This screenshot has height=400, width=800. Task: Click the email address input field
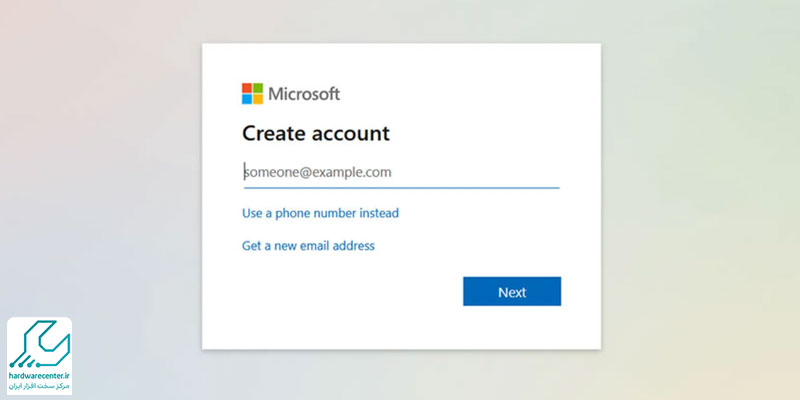(401, 172)
